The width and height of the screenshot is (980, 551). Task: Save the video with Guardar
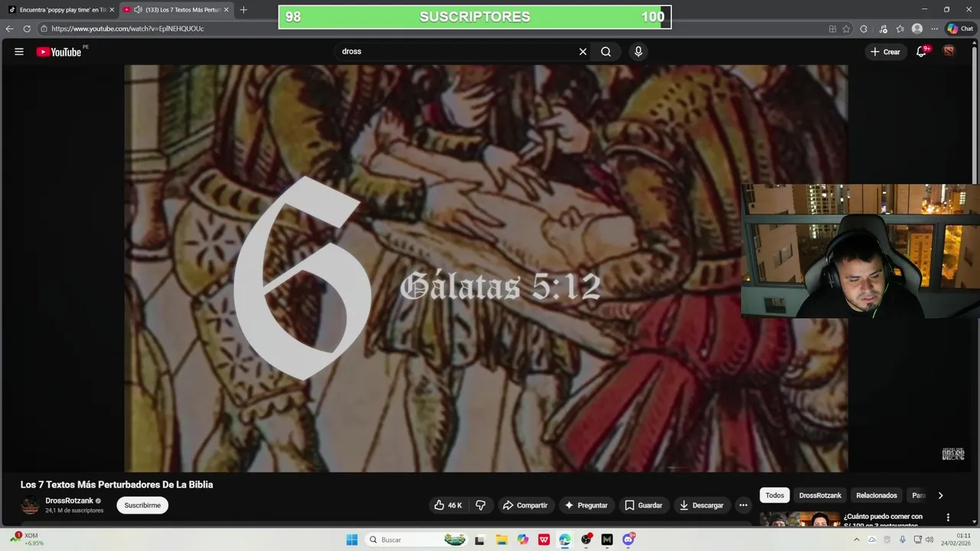(x=643, y=505)
